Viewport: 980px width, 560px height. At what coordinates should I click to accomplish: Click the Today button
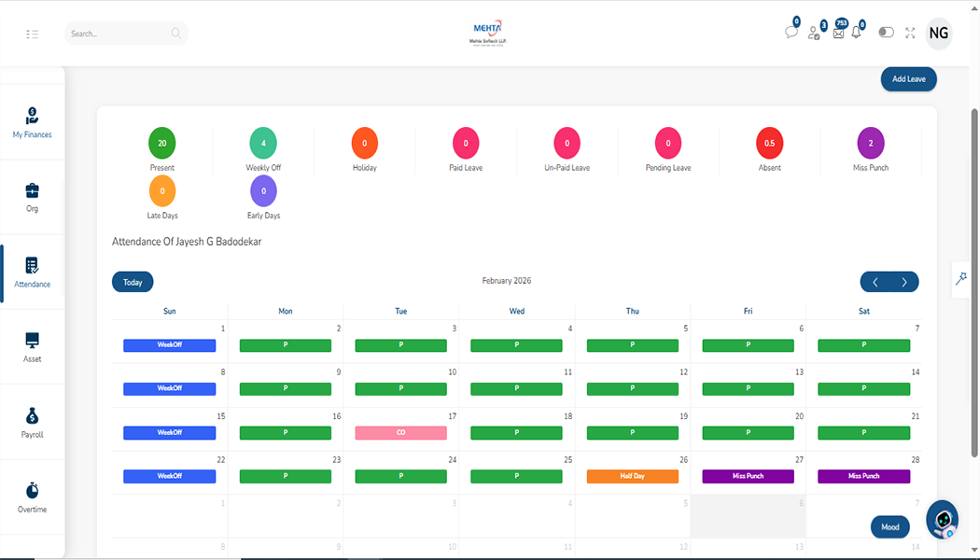[133, 282]
